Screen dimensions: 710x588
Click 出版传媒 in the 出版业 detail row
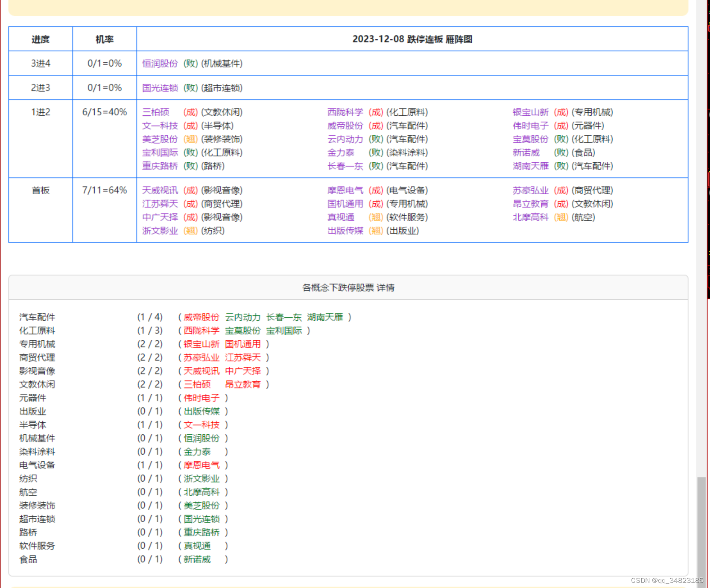(x=202, y=412)
